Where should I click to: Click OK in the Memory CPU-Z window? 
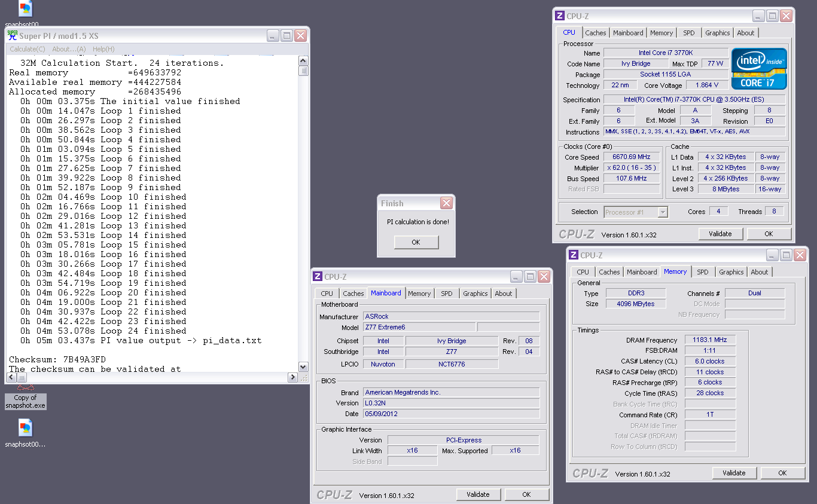click(782, 473)
